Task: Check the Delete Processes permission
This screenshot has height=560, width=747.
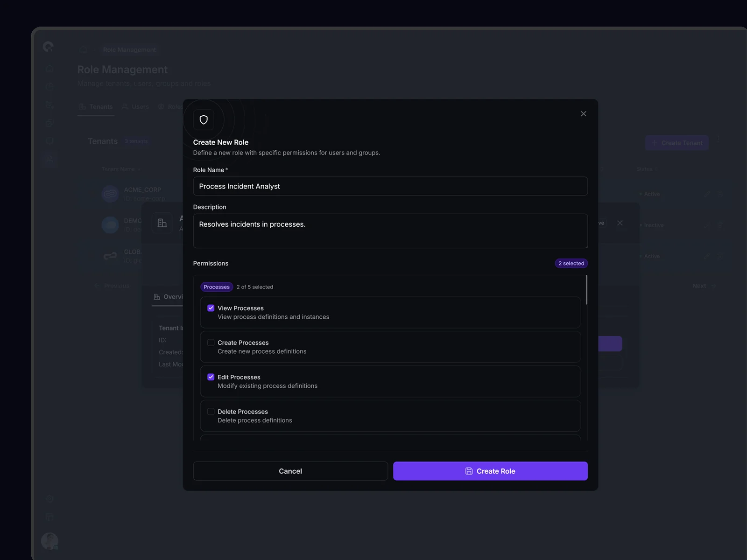Action: click(x=211, y=412)
